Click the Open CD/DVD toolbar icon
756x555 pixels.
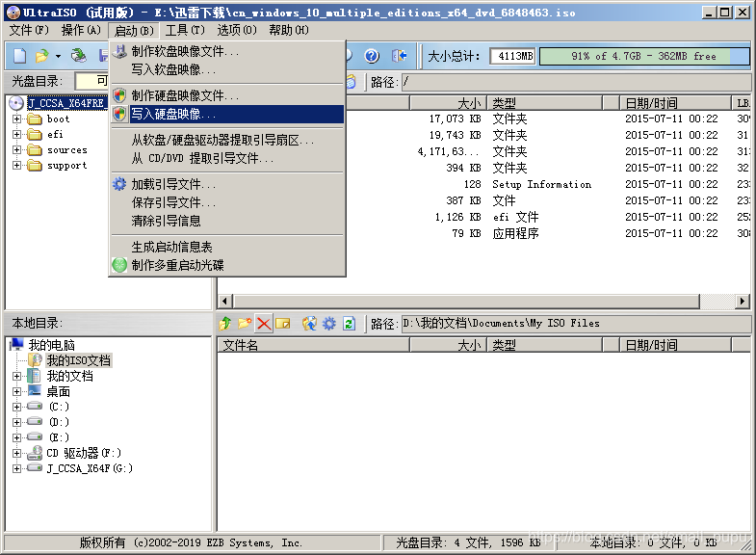pyautogui.click(x=79, y=56)
